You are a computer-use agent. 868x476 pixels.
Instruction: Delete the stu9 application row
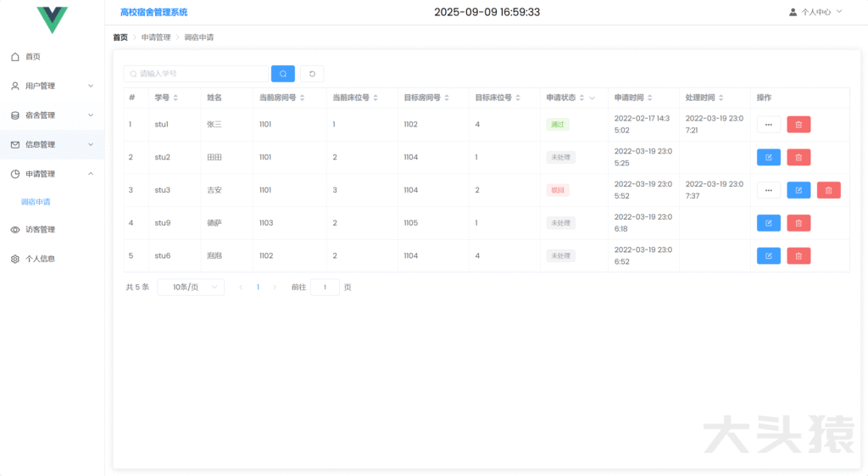pyautogui.click(x=798, y=223)
